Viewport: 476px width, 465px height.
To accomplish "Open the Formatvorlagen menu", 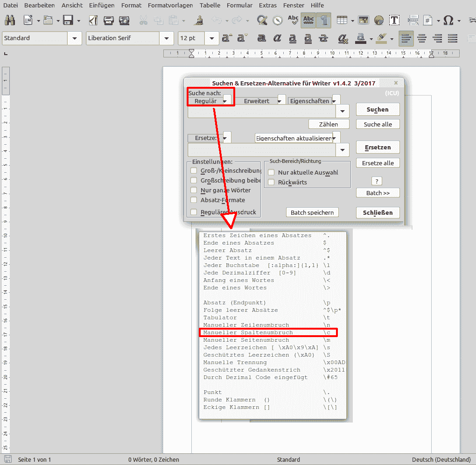I will coord(170,5).
